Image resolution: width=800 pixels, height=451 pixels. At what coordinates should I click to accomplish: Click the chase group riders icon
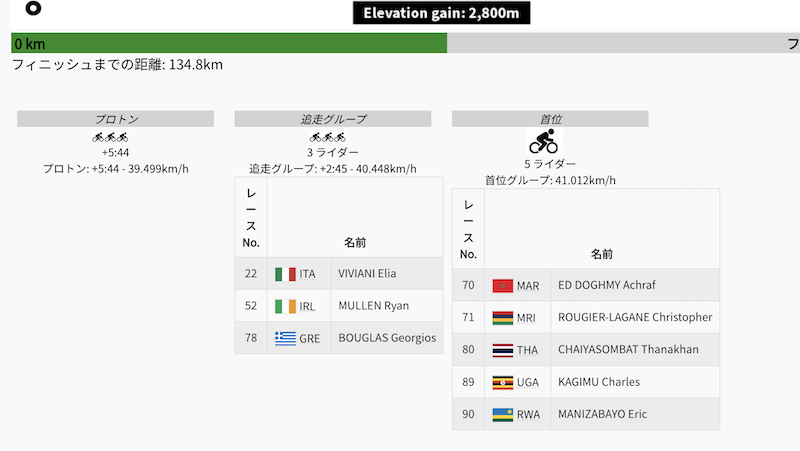328,137
